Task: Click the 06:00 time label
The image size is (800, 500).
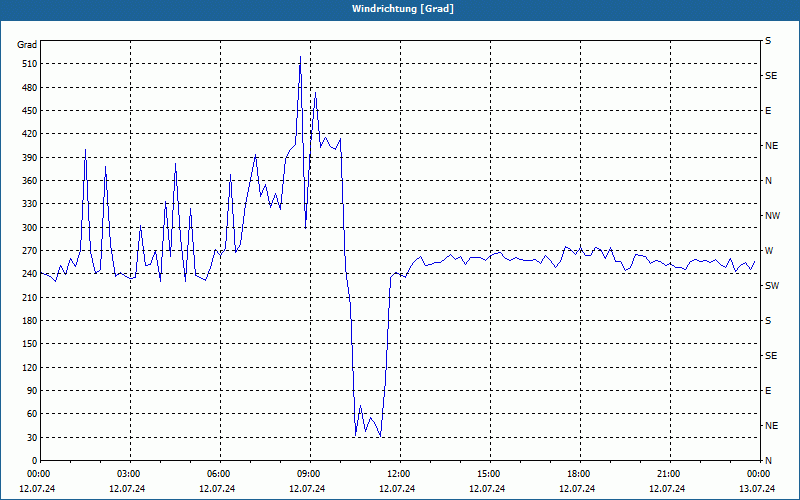Action: tap(220, 474)
